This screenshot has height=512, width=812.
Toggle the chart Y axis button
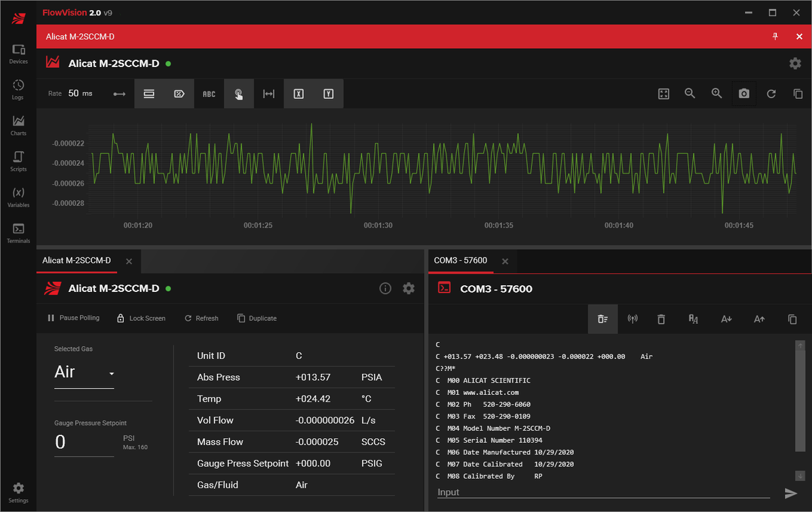(x=328, y=94)
